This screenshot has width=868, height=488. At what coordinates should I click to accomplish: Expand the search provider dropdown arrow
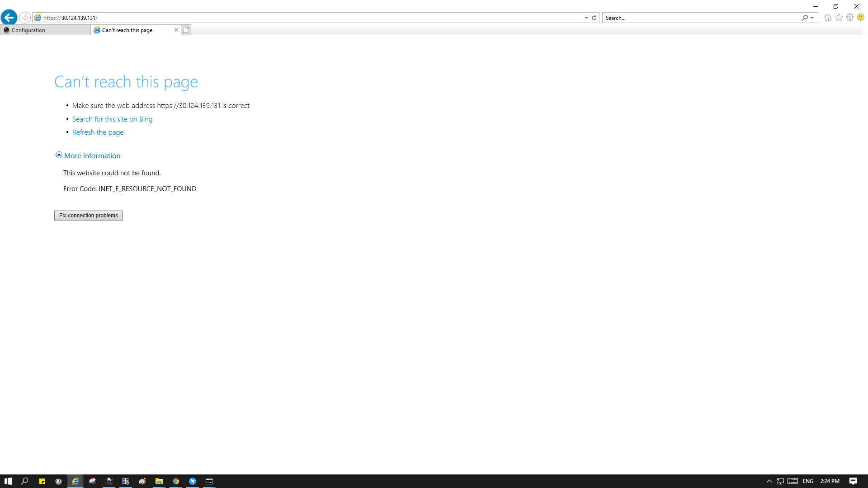[x=812, y=18]
